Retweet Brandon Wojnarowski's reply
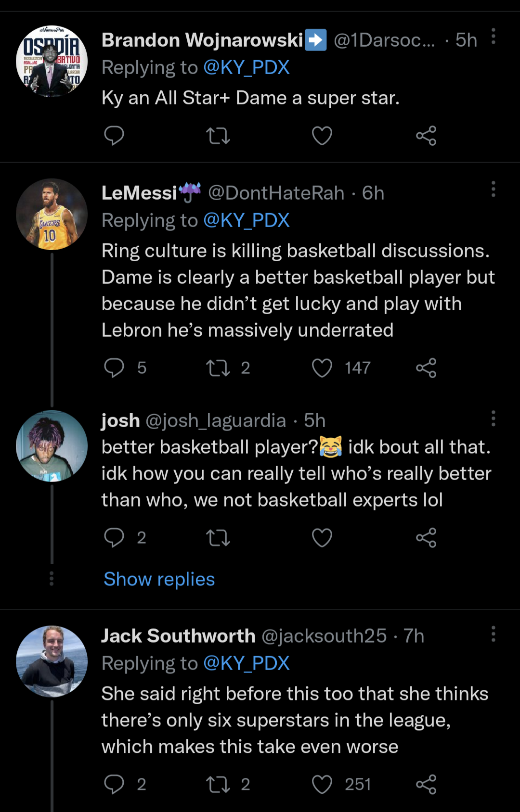Screen dimensions: 520x812 coord(218,136)
